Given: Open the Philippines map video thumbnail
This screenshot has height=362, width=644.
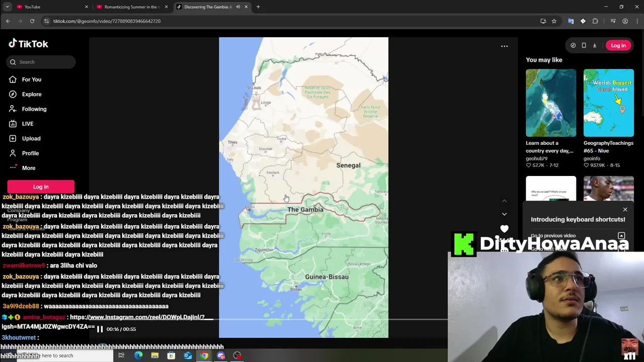Looking at the screenshot, I should [x=551, y=103].
